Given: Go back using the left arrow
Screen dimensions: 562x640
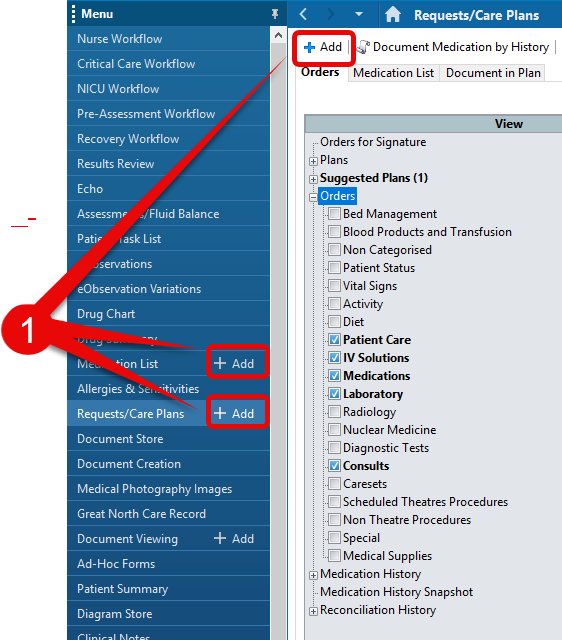Looking at the screenshot, I should point(303,14).
